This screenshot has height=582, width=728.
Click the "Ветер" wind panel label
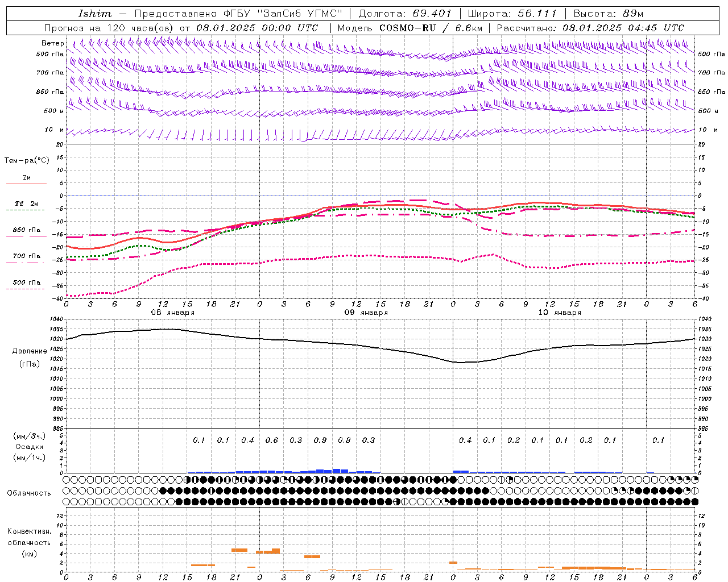[x=52, y=43]
